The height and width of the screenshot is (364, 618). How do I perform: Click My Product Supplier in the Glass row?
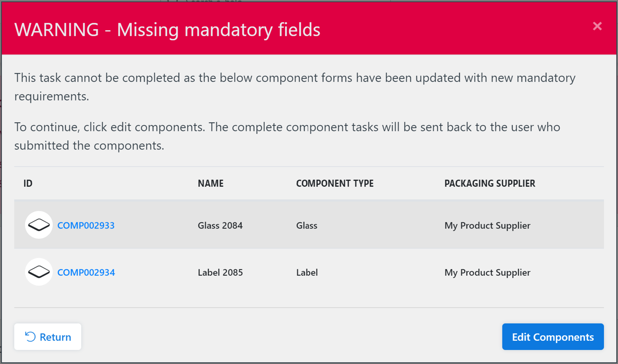487,225
